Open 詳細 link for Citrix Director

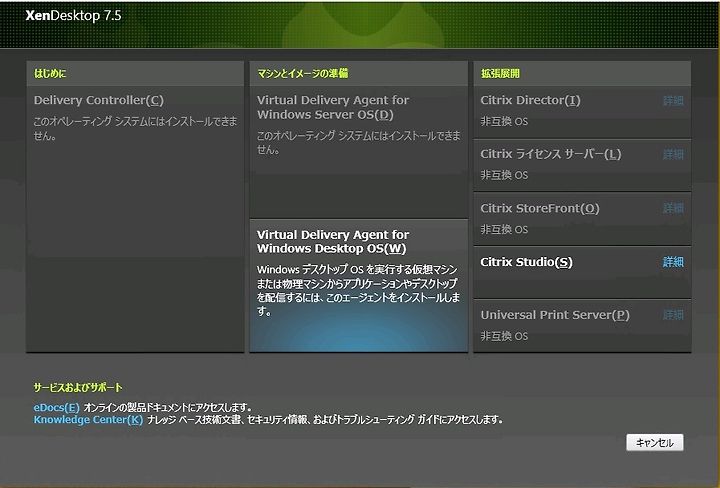point(673,101)
